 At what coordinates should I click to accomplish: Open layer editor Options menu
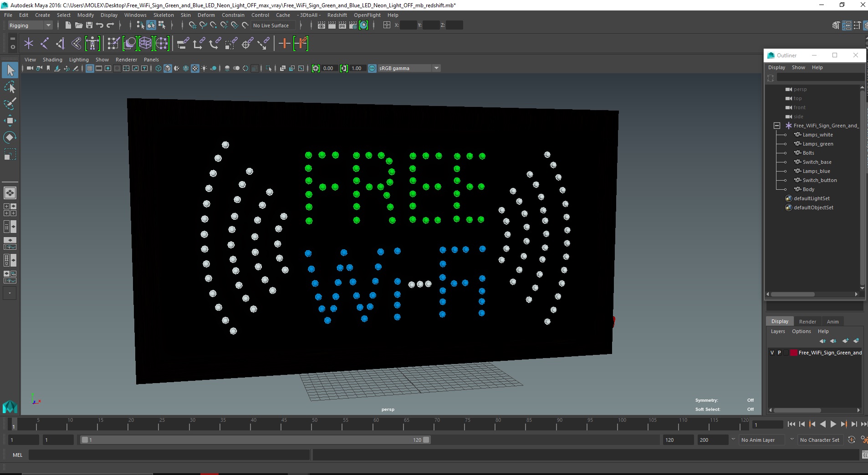point(801,331)
